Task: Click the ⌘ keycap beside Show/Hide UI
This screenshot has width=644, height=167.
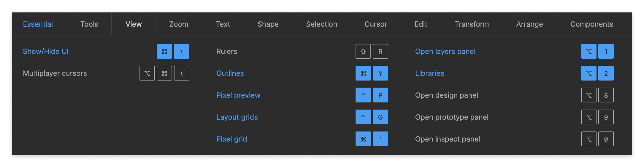Action: (x=164, y=51)
